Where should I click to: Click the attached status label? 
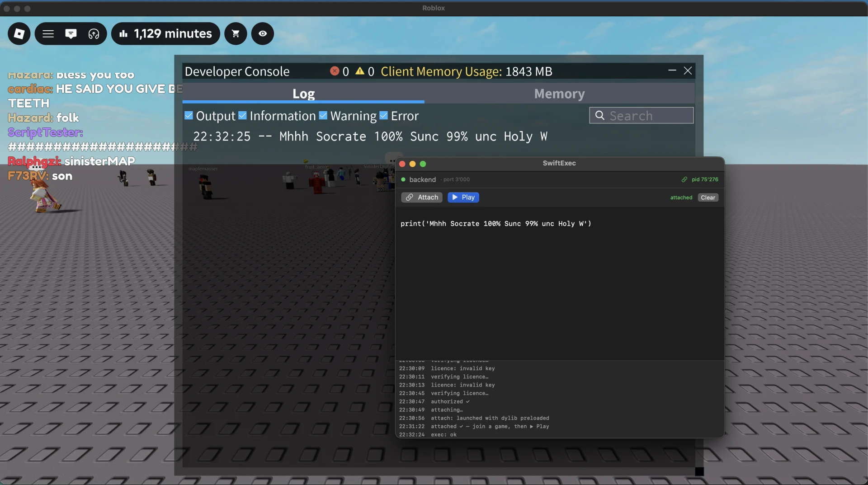pyautogui.click(x=681, y=198)
